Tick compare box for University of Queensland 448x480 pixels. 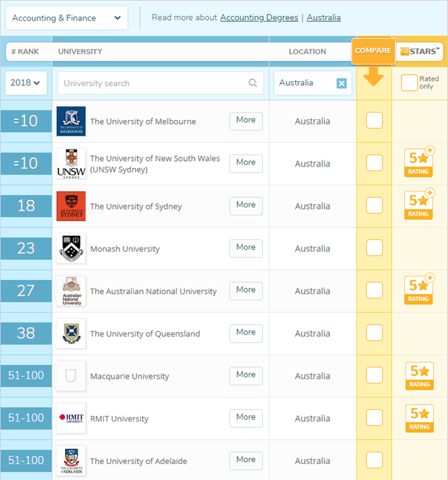(x=374, y=332)
